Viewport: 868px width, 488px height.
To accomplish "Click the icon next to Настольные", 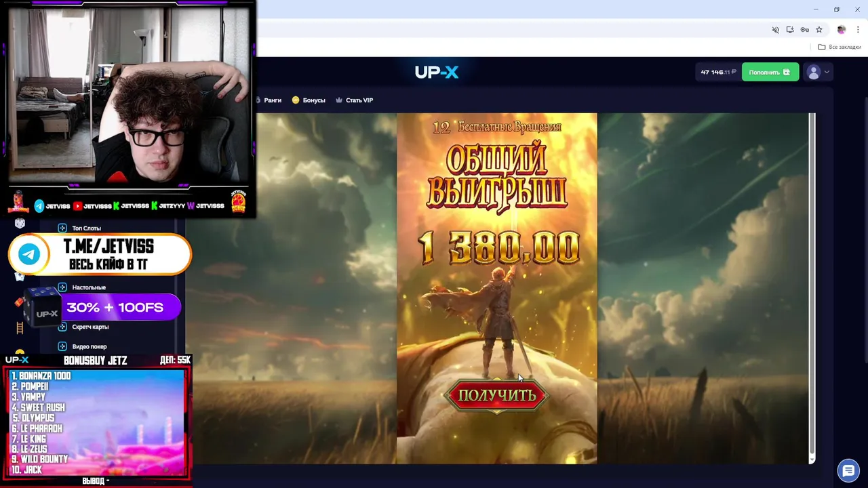I will point(62,287).
